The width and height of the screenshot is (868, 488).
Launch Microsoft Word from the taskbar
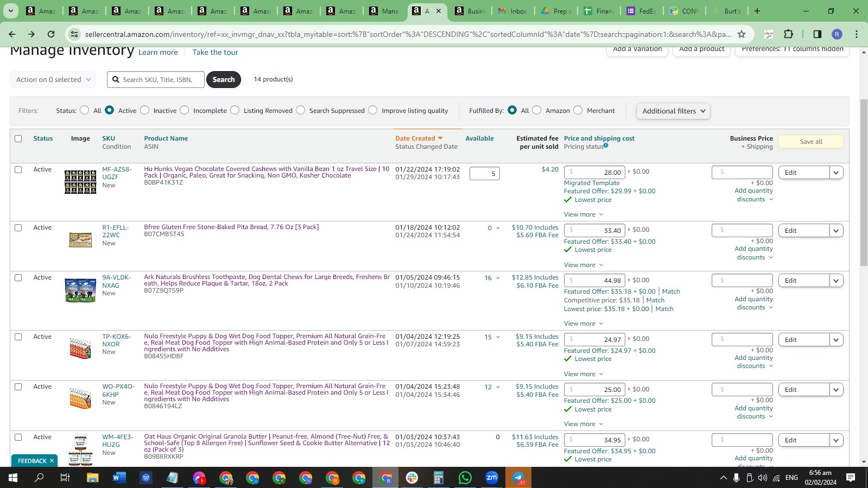[119, 478]
